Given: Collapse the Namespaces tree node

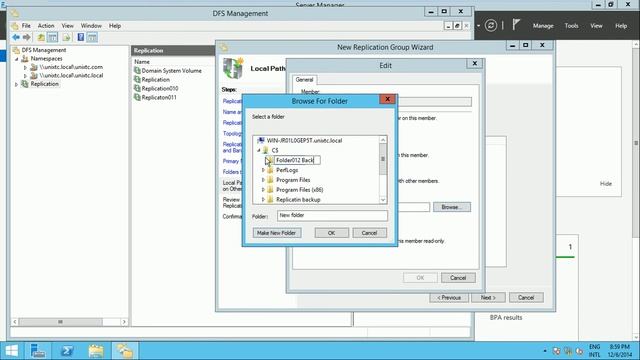Looking at the screenshot, I should click(17, 59).
